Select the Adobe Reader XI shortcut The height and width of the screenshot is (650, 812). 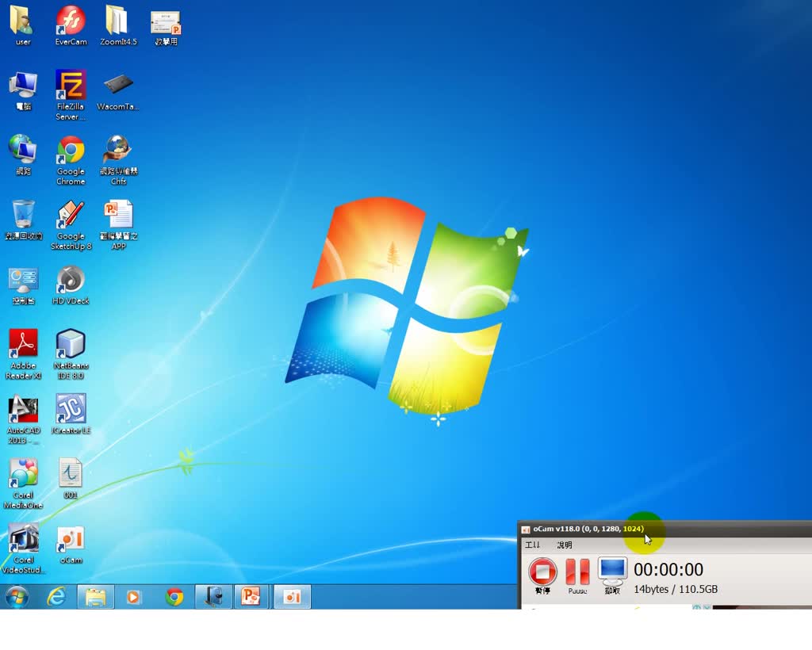tap(23, 354)
